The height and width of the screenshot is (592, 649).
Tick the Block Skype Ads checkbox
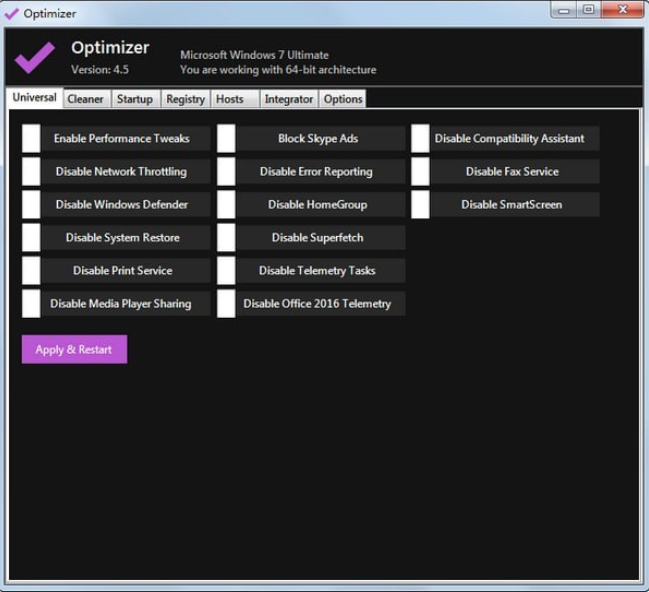tap(226, 138)
